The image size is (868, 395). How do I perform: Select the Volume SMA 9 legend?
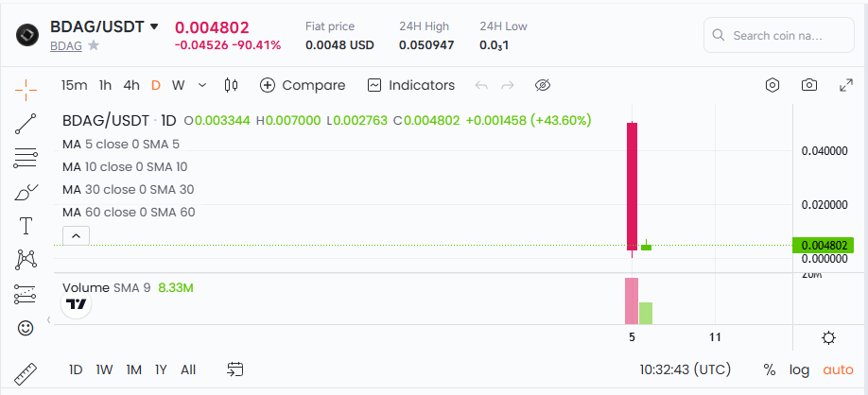click(x=128, y=287)
